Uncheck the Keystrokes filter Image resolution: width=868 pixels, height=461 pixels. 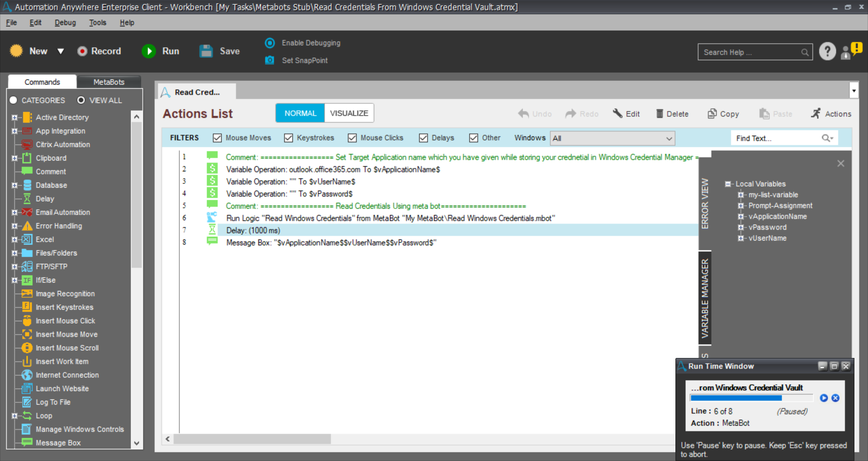[x=288, y=138]
